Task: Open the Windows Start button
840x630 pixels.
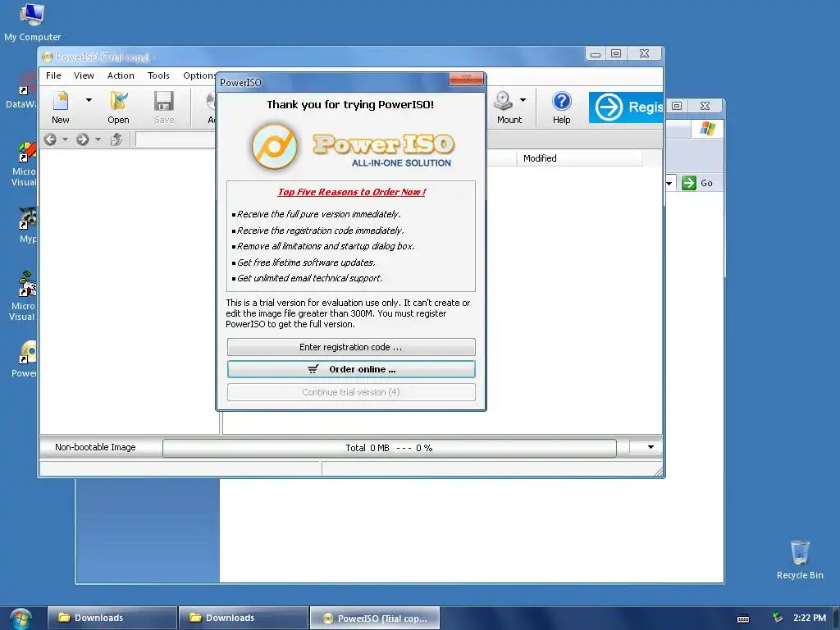Action: (x=21, y=619)
